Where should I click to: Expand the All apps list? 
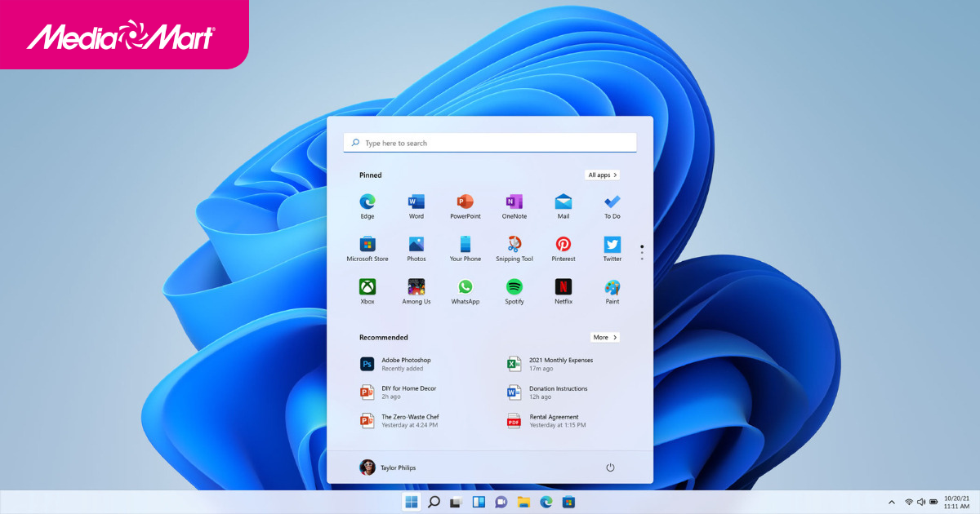[x=603, y=175]
